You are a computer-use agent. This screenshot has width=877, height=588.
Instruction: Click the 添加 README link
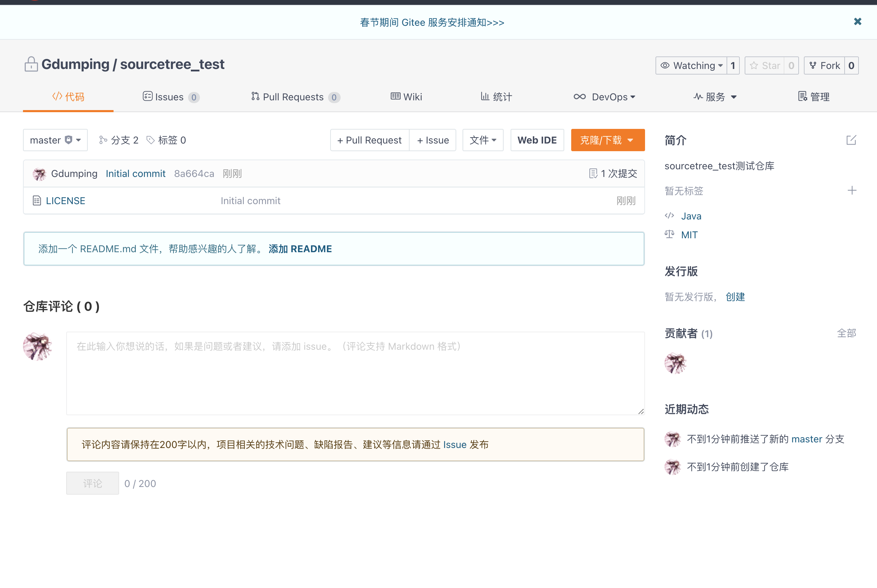coord(300,249)
